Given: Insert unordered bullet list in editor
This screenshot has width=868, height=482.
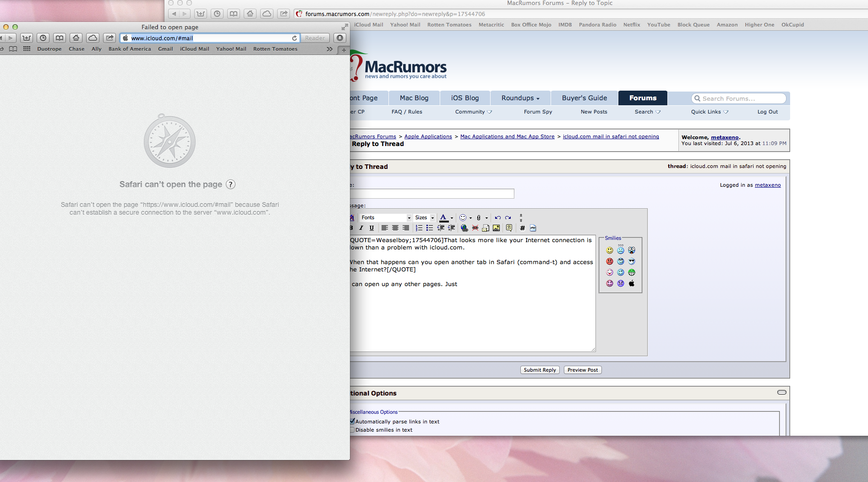Looking at the screenshot, I should pyautogui.click(x=430, y=228).
